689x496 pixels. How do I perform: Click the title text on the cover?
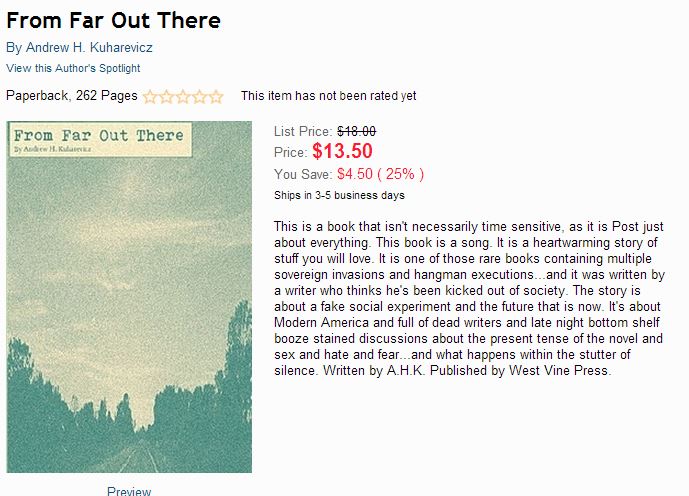[100, 135]
